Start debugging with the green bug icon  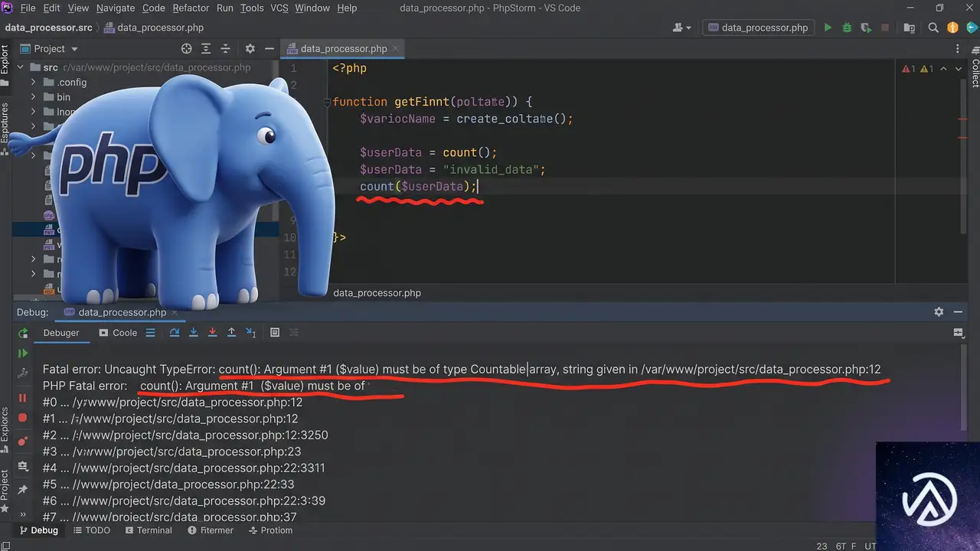coord(847,28)
